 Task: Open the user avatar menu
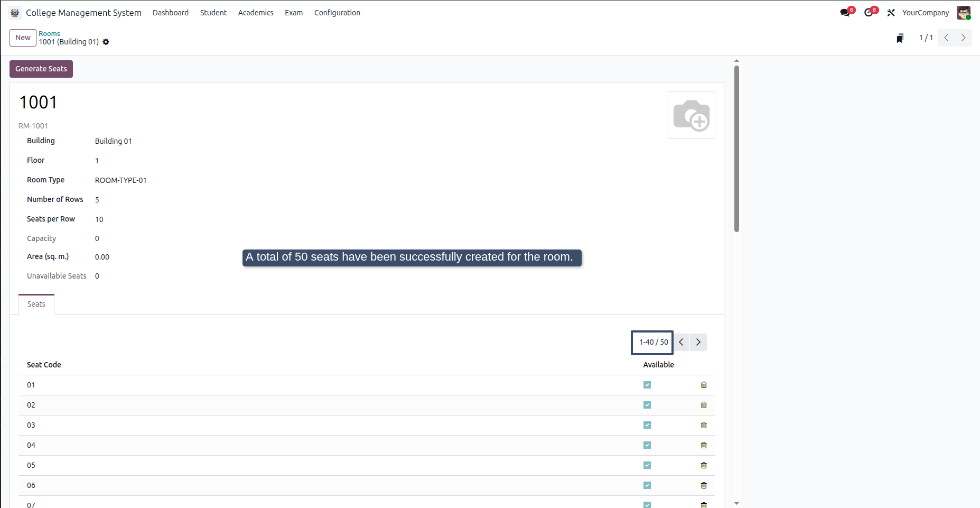964,13
